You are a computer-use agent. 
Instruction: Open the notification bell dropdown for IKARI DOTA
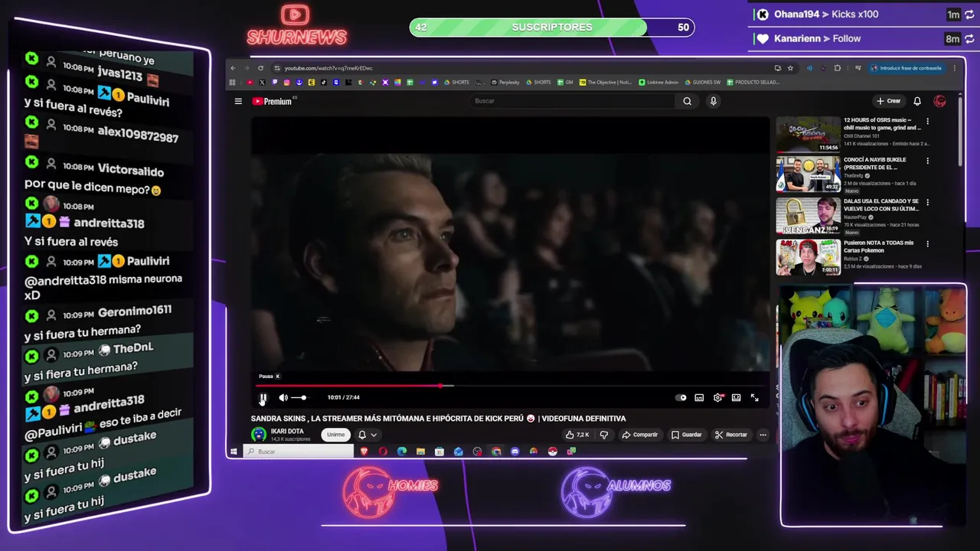click(x=367, y=435)
